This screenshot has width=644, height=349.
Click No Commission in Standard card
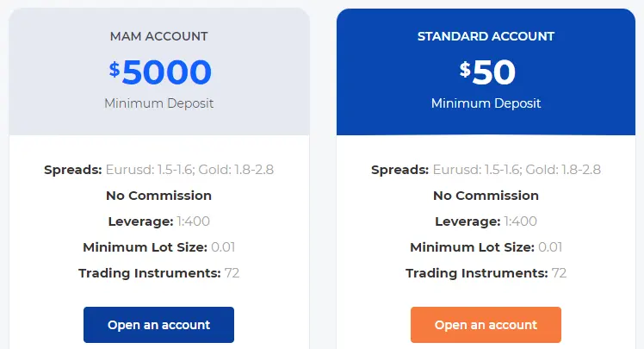[x=486, y=196]
